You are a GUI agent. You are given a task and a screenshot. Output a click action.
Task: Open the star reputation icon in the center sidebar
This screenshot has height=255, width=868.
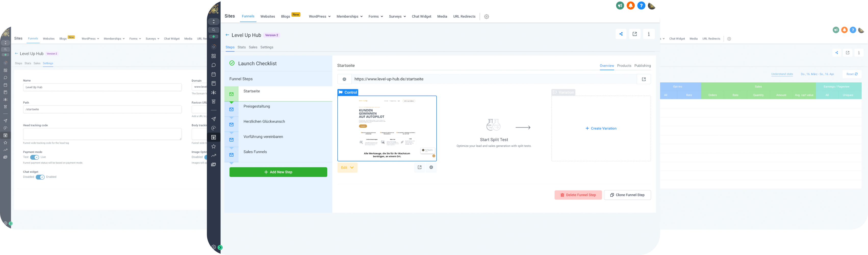point(214,147)
